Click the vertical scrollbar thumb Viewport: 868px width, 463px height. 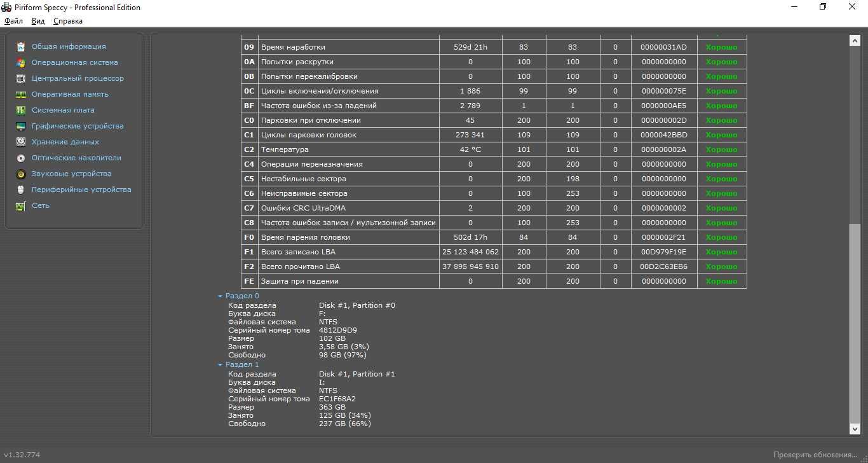click(x=855, y=324)
